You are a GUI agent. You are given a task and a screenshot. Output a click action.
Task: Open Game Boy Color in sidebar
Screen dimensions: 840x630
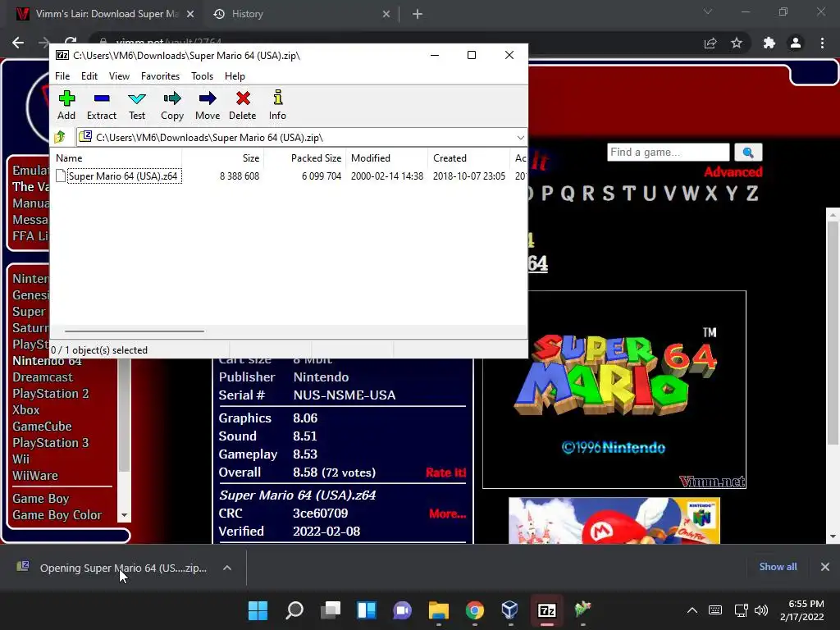click(x=57, y=515)
